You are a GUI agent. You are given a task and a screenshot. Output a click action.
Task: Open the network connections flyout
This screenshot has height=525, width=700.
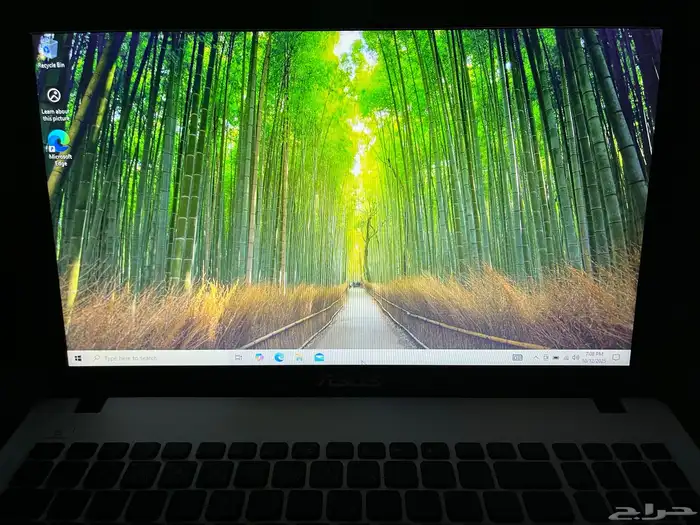pyautogui.click(x=565, y=358)
